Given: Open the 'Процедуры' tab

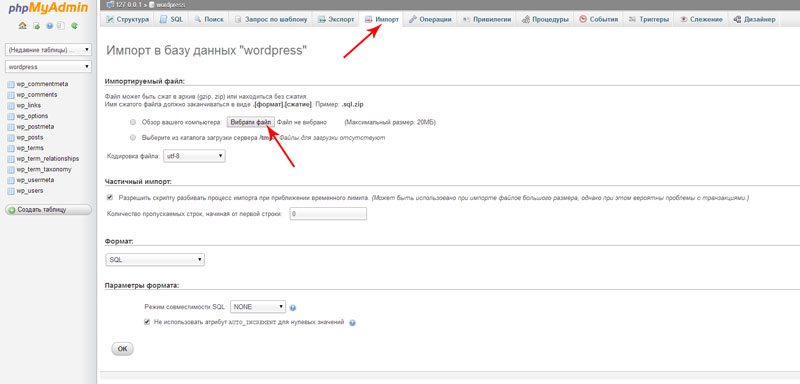Looking at the screenshot, I should coord(545,19).
